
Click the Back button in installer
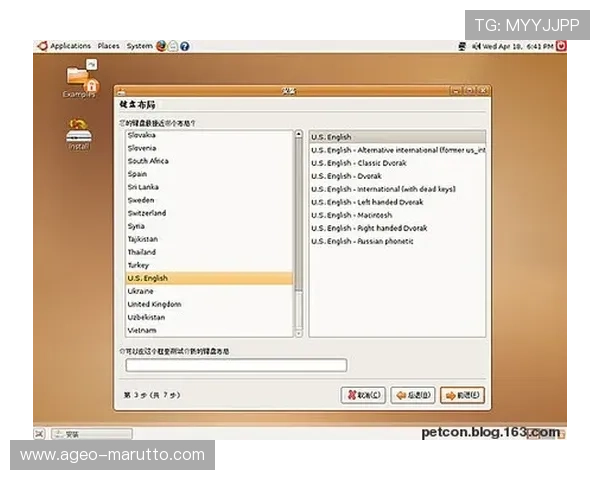(412, 395)
